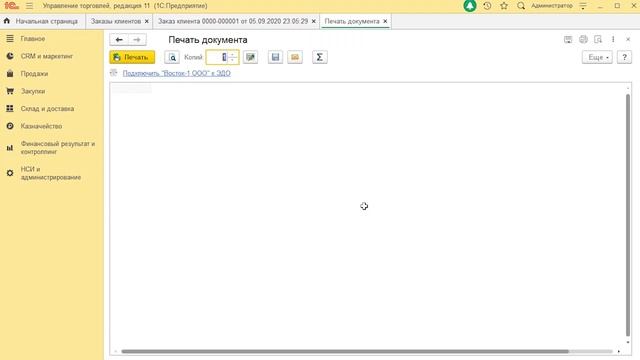
Task: Go back with the left arrow button
Action: (119, 40)
